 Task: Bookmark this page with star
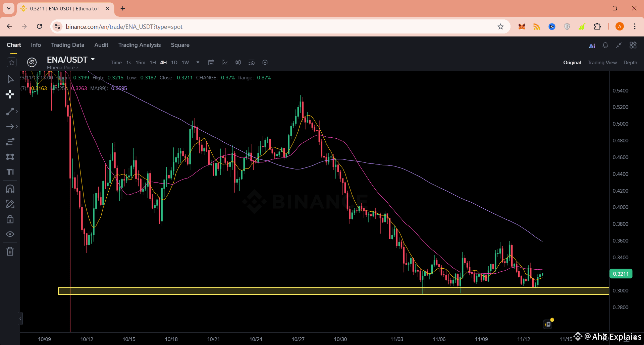pos(500,26)
